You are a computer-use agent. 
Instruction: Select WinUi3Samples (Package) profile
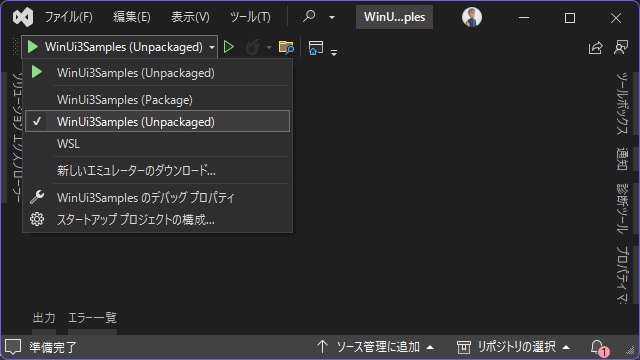tap(158, 100)
